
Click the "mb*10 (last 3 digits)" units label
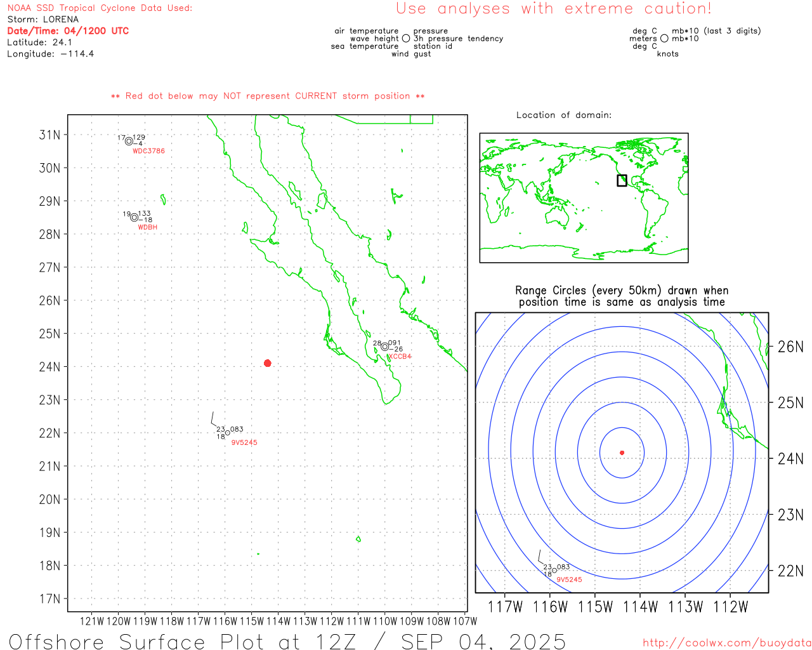click(716, 31)
